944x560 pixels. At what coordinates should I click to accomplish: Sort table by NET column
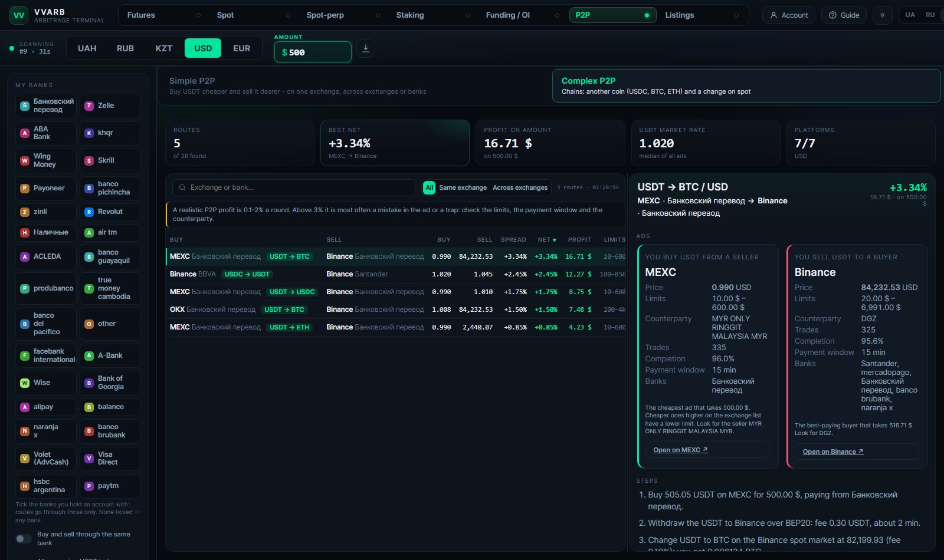[547, 240]
